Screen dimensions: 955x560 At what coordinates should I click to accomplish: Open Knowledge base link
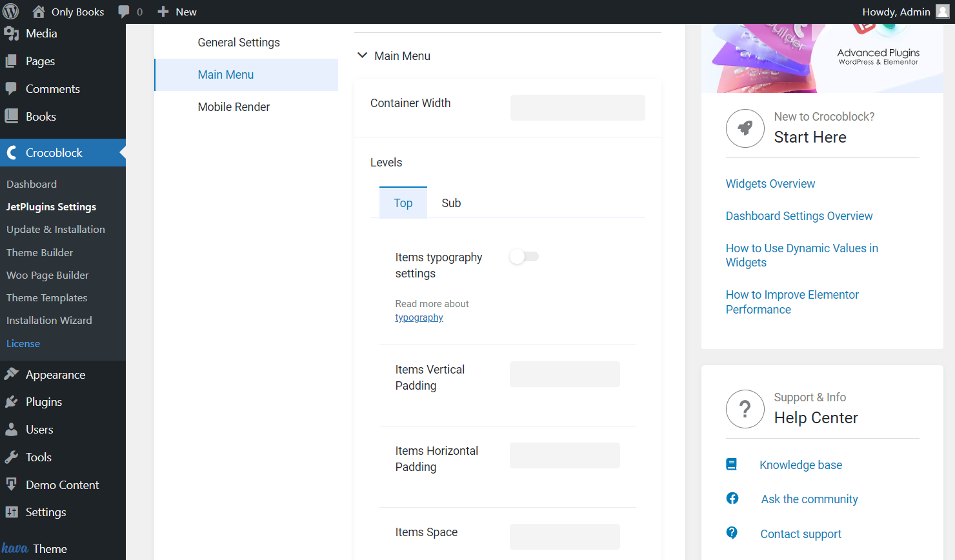(x=801, y=465)
